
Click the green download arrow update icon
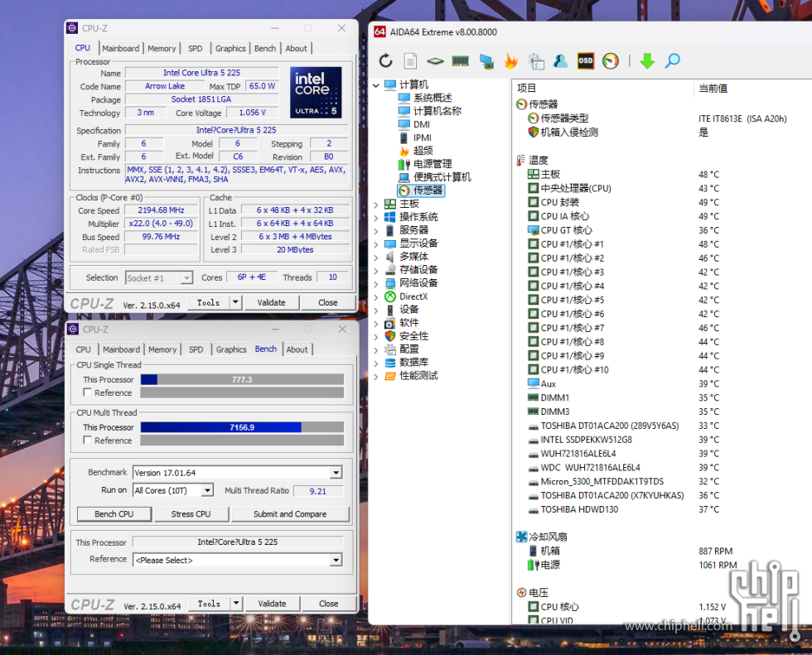tap(647, 60)
